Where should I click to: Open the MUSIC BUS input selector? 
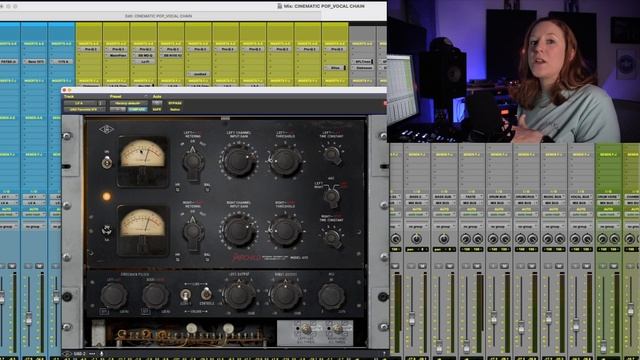coord(553,196)
